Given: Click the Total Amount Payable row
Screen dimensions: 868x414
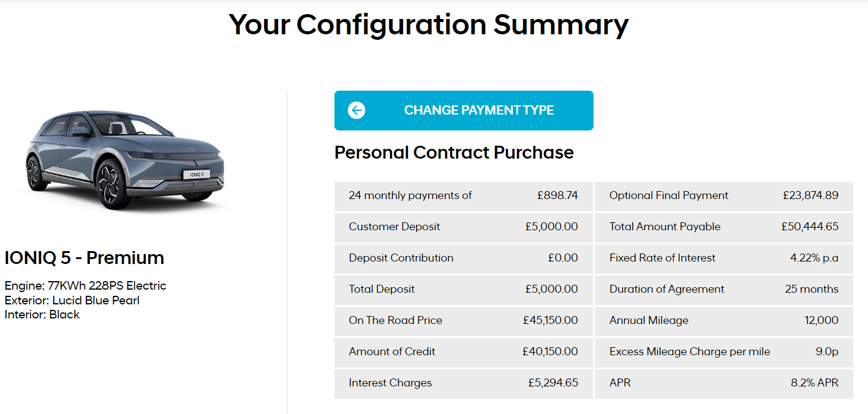Looking at the screenshot, I should (724, 227).
